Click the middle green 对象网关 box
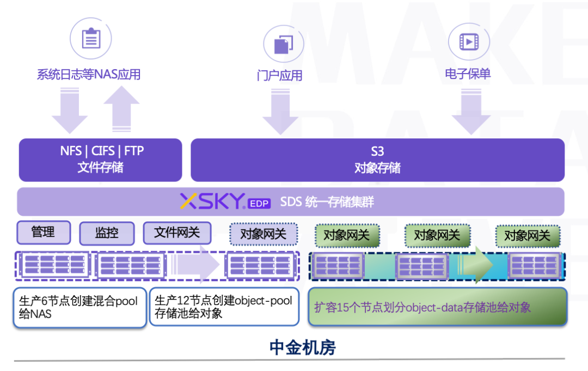This screenshot has height=371, width=588. pos(437,235)
